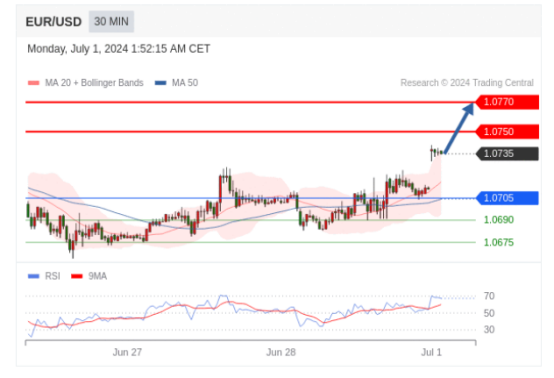This screenshot has height=378, width=554.
Task: Click the RSI legend label
Action: [53, 276]
